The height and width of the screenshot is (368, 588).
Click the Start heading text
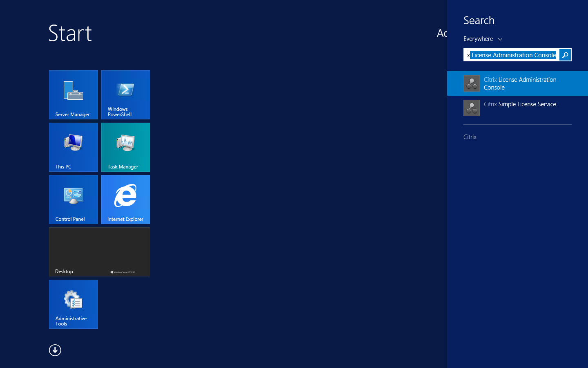tap(70, 33)
